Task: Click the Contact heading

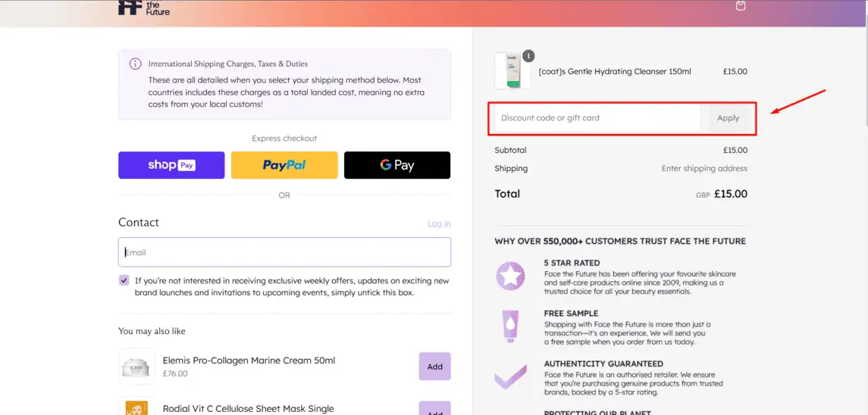Action: [x=139, y=222]
